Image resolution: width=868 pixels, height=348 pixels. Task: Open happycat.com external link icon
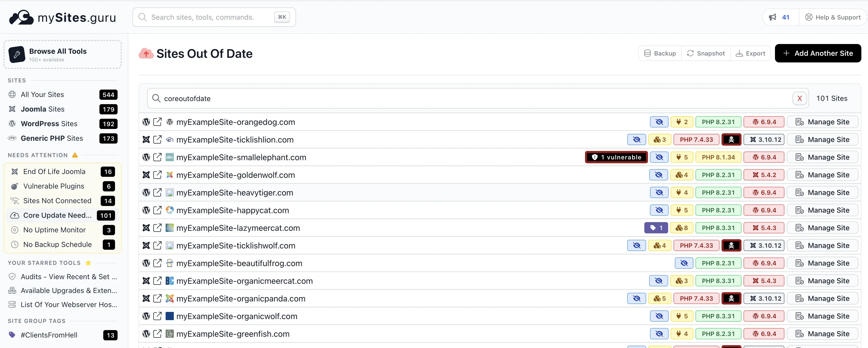[157, 210]
